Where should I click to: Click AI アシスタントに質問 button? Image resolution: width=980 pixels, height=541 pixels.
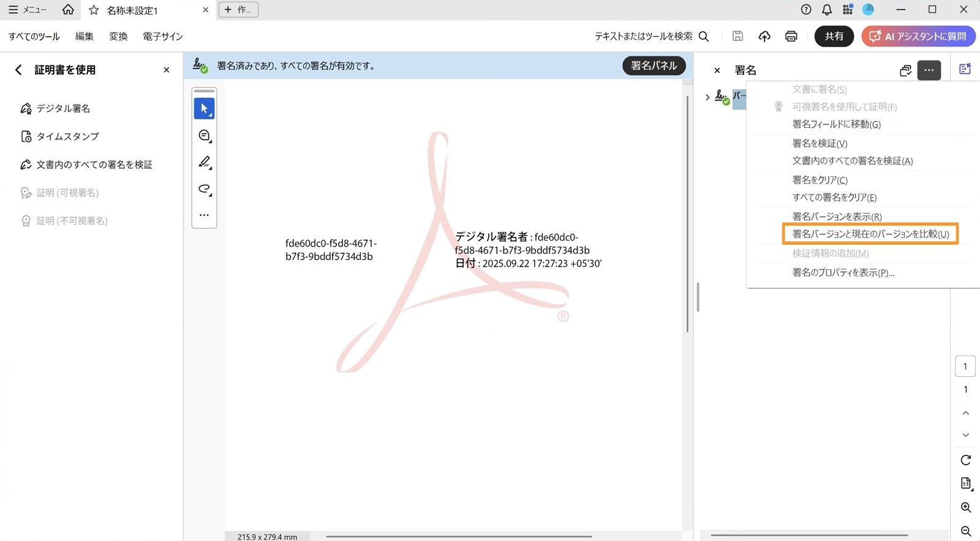(918, 36)
